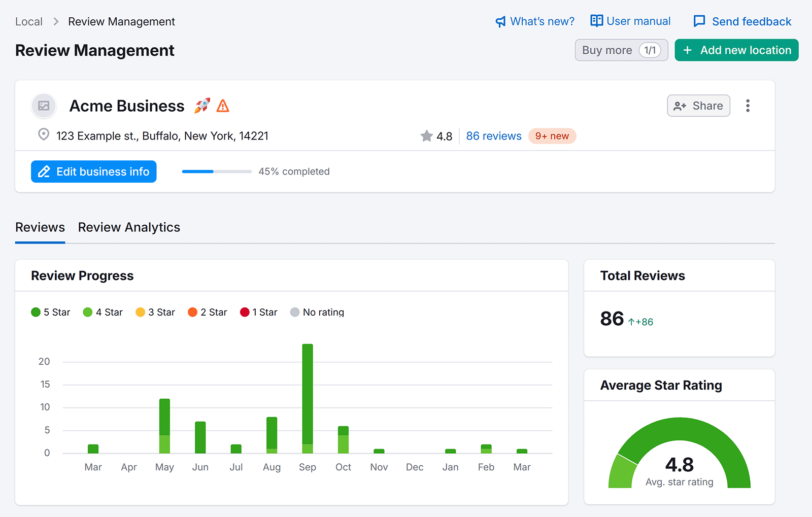Click the pencil icon on Edit business info
Viewport: 812px width, 517px height.
coord(45,171)
